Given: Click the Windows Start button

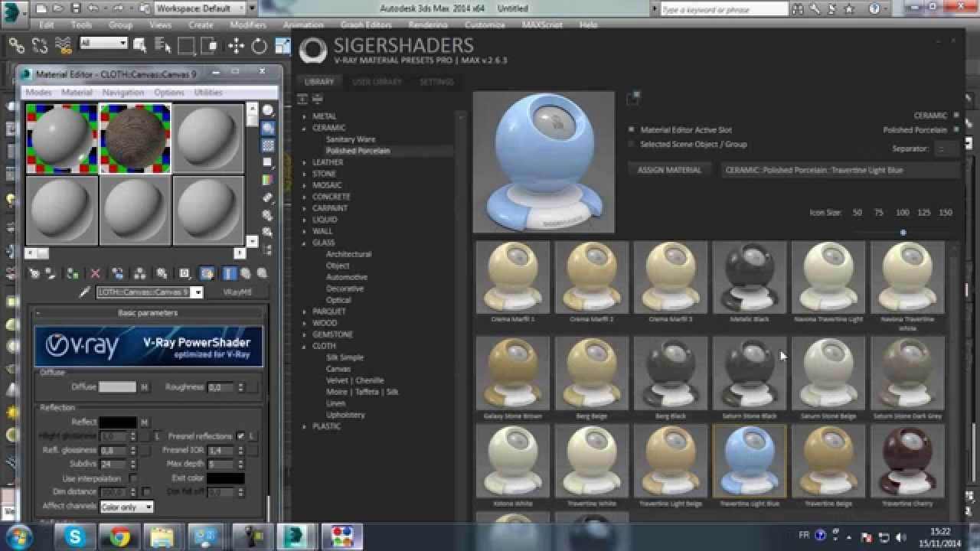Looking at the screenshot, I should 17,537.
